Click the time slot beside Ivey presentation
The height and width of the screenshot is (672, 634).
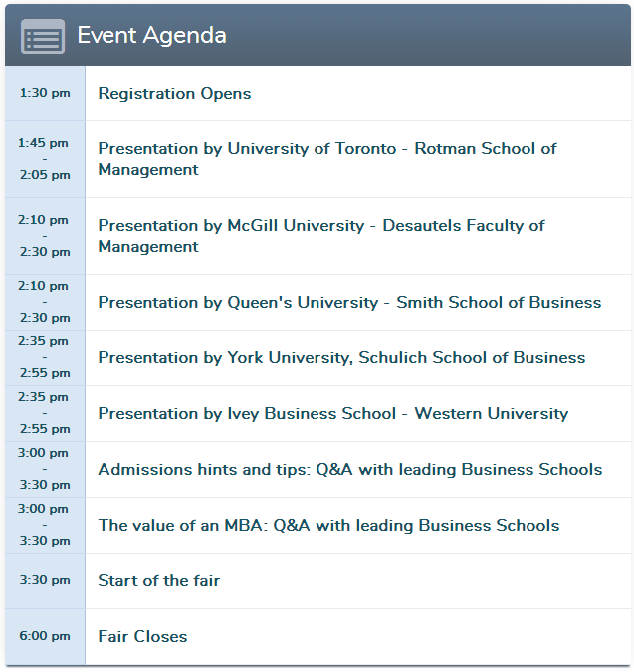click(x=45, y=414)
